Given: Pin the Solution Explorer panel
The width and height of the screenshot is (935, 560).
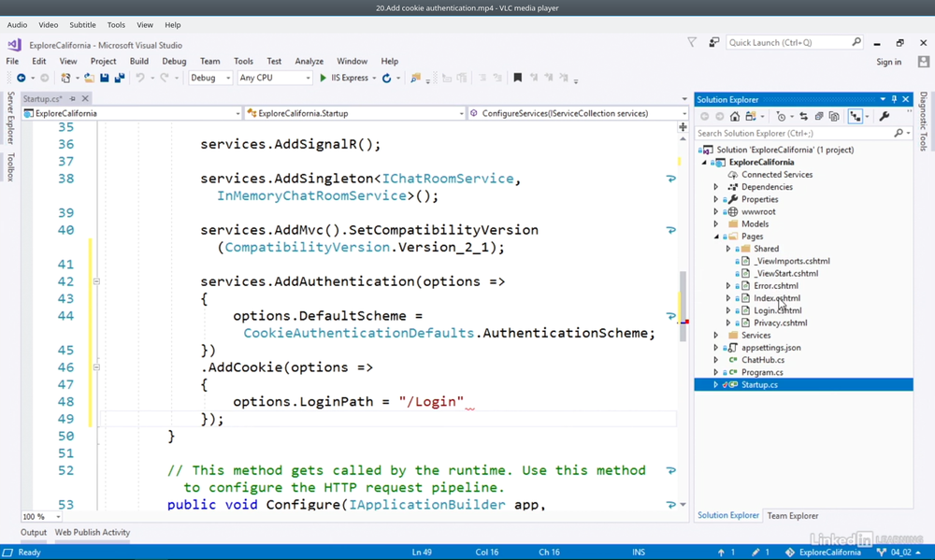Looking at the screenshot, I should tap(894, 100).
